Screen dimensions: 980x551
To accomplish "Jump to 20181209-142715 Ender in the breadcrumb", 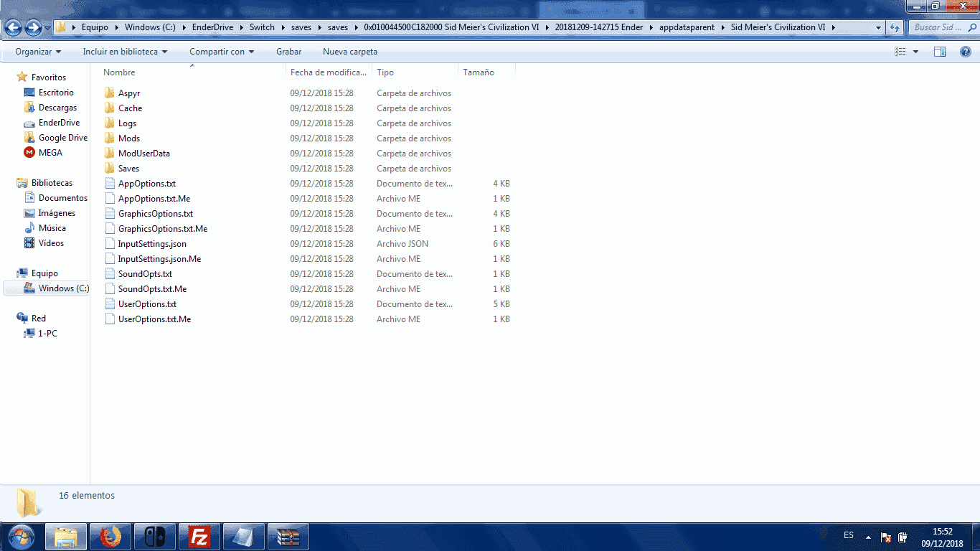I will [x=599, y=27].
